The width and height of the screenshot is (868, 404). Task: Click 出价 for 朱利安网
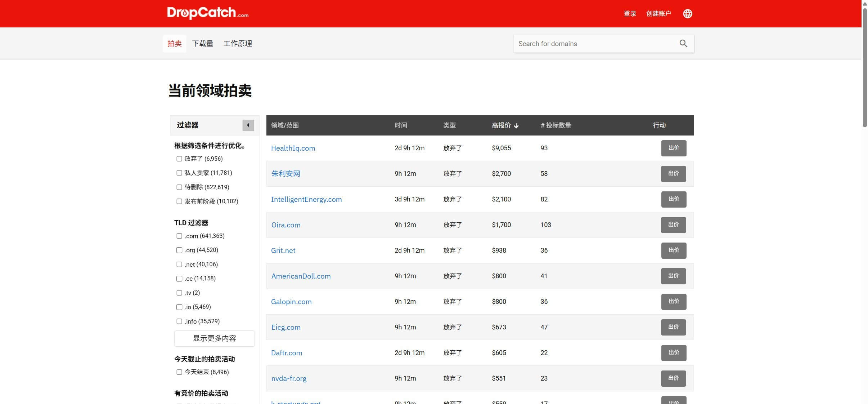pyautogui.click(x=674, y=174)
